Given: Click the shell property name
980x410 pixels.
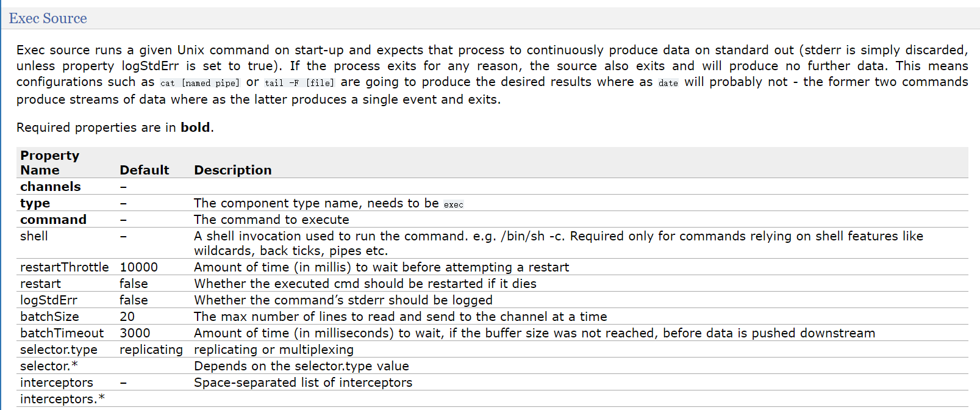Looking at the screenshot, I should tap(34, 236).
